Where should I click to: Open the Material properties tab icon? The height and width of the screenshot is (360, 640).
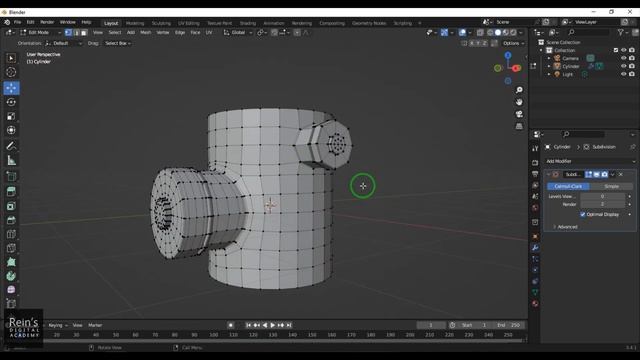tap(535, 304)
